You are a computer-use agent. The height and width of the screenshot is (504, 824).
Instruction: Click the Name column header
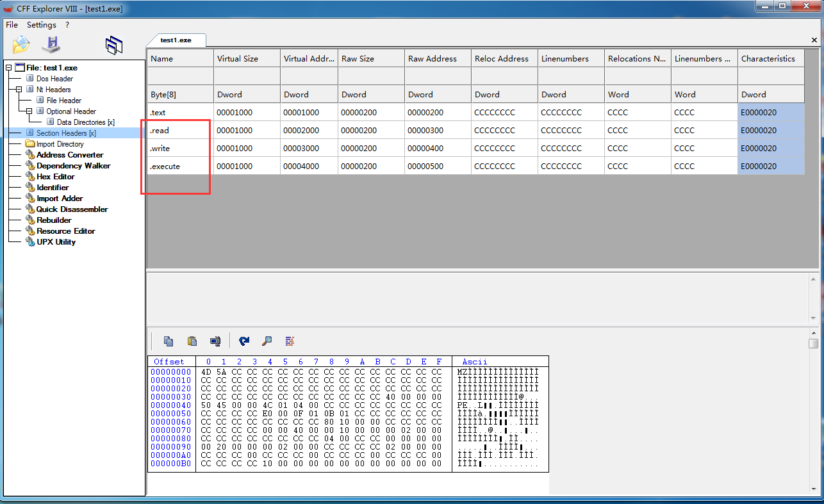coord(180,58)
